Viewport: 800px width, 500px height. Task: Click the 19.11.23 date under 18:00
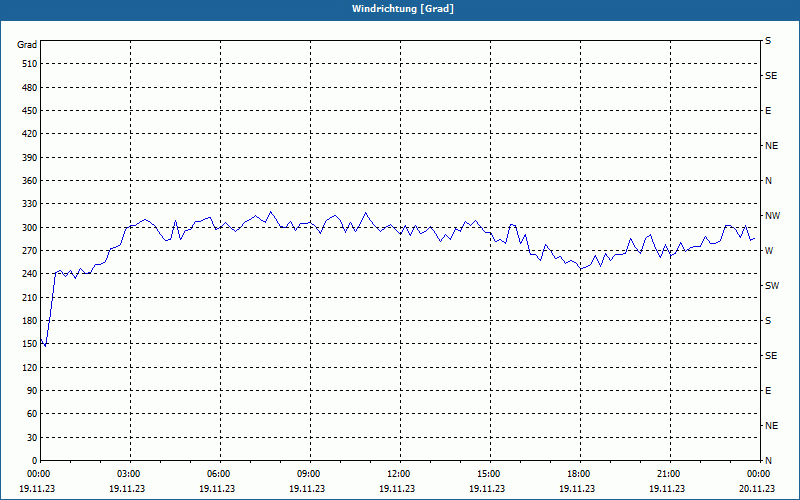(577, 489)
